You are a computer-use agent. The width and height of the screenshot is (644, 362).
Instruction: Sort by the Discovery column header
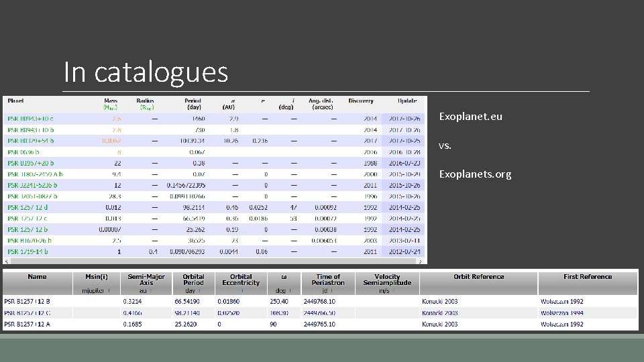[x=361, y=101]
